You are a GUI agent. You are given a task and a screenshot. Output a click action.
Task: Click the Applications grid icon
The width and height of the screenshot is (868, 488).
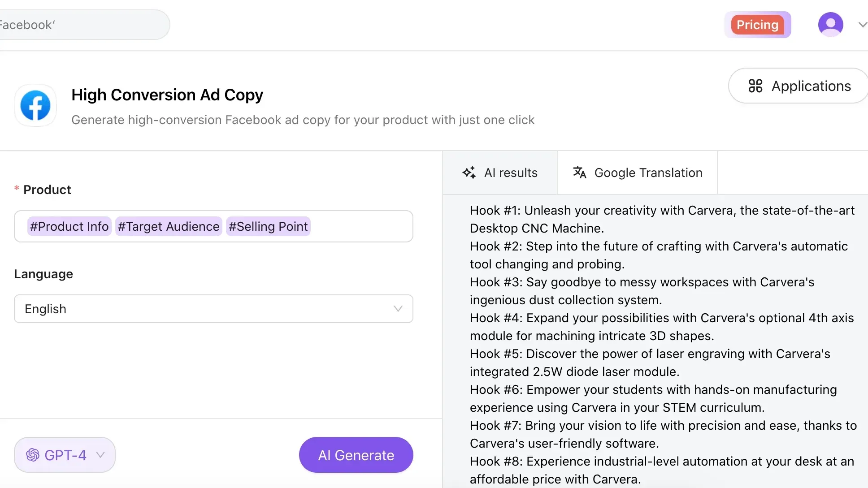[x=755, y=86]
